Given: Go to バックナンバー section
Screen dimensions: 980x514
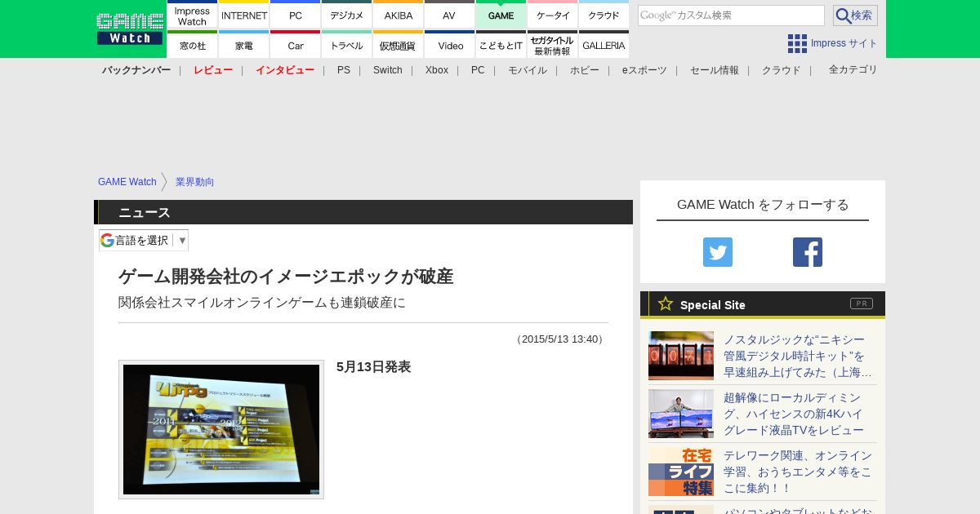Looking at the screenshot, I should pos(136,70).
